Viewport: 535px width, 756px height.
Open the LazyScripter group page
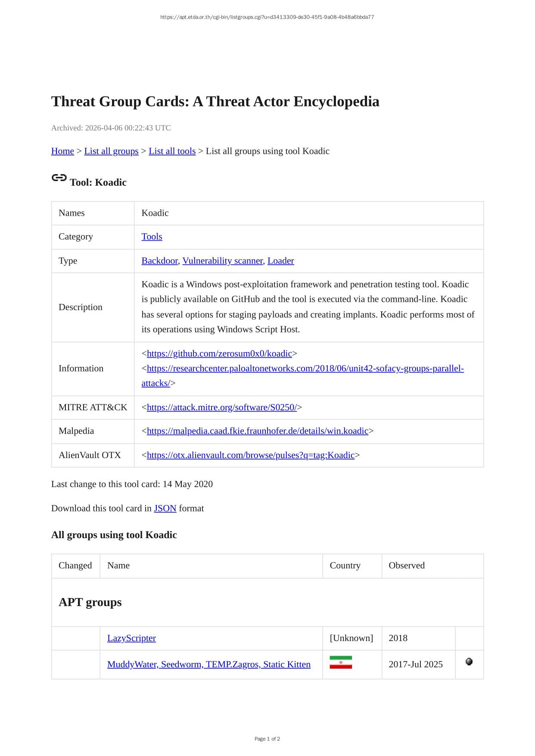pos(131,638)
